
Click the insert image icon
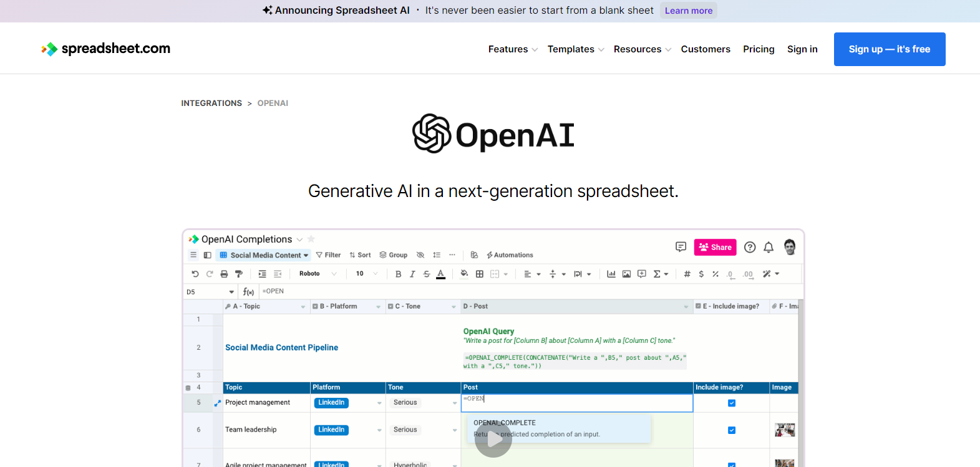pos(626,274)
